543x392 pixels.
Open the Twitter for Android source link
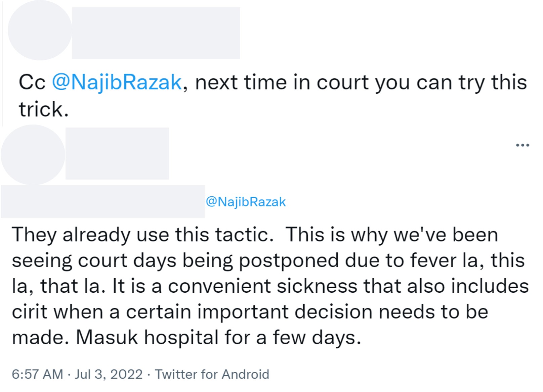[x=212, y=374]
